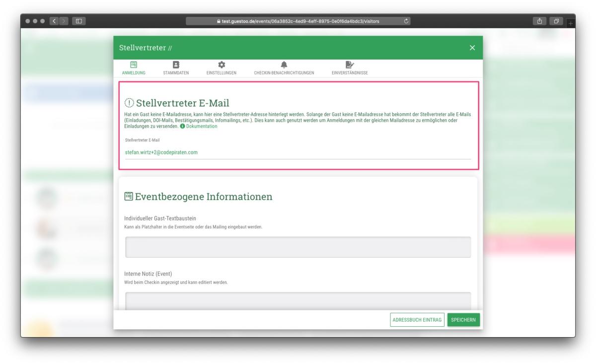
Task: Open the Einstellungen gear icon tab
Action: pyautogui.click(x=221, y=68)
